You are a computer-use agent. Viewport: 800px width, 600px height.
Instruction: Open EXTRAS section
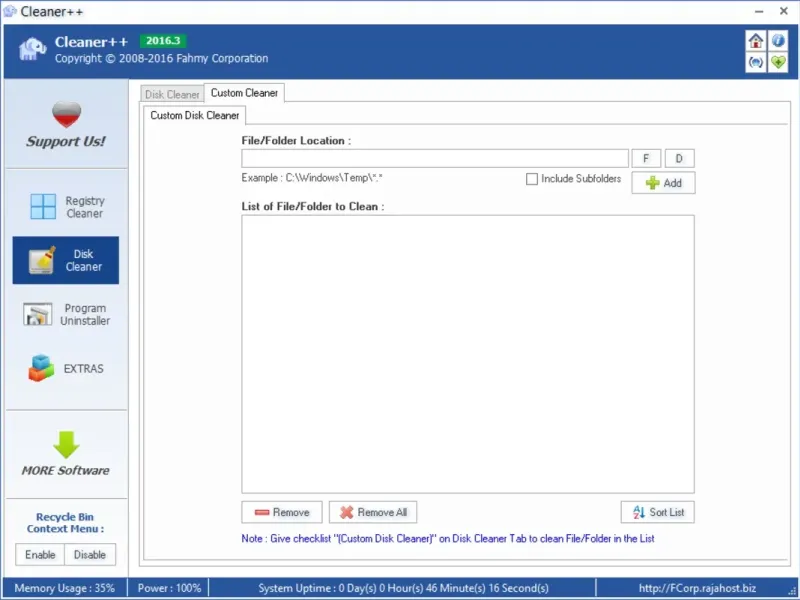tap(67, 368)
